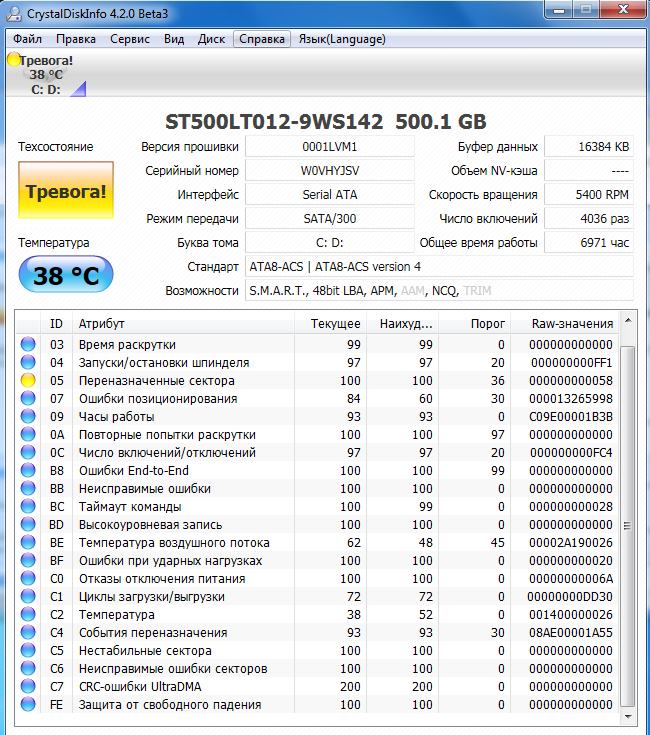Click the firmware version field 0001LVM1
Image resolution: width=650 pixels, height=735 pixels.
point(330,147)
